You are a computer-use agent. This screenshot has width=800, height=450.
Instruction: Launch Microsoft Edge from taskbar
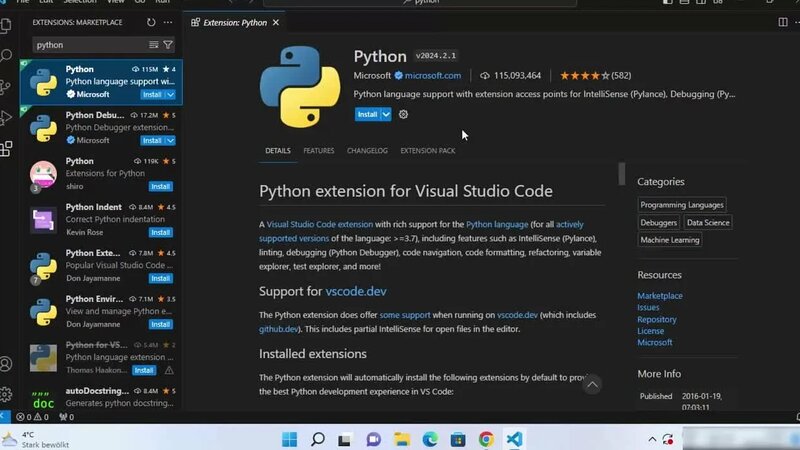click(x=430, y=439)
